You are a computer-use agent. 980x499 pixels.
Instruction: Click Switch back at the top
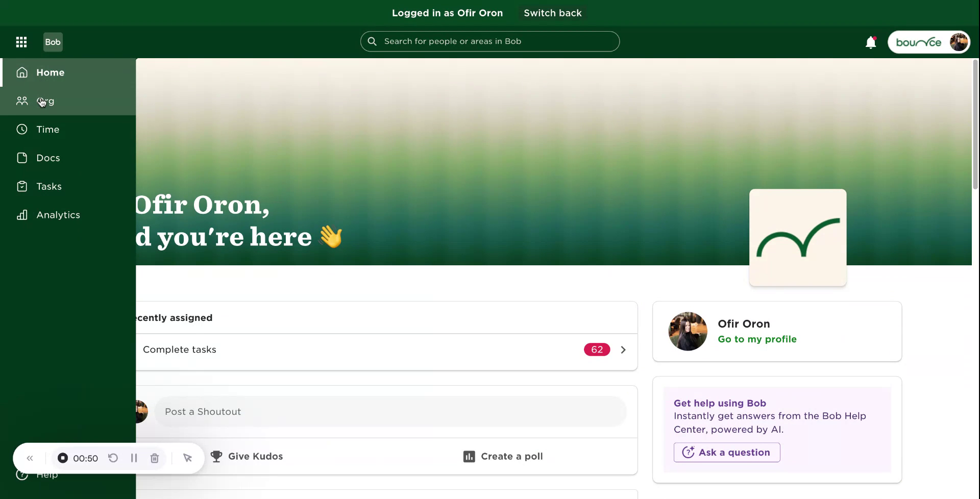(x=553, y=13)
